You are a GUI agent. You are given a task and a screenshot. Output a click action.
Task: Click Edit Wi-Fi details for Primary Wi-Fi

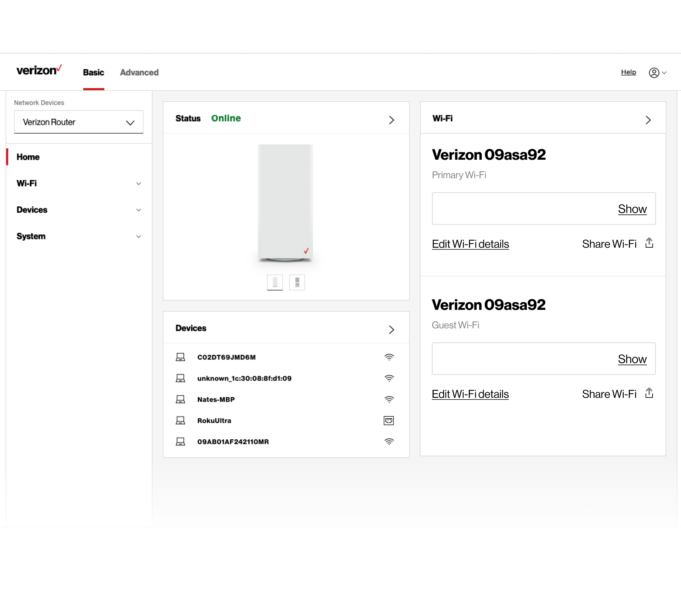[x=470, y=244]
